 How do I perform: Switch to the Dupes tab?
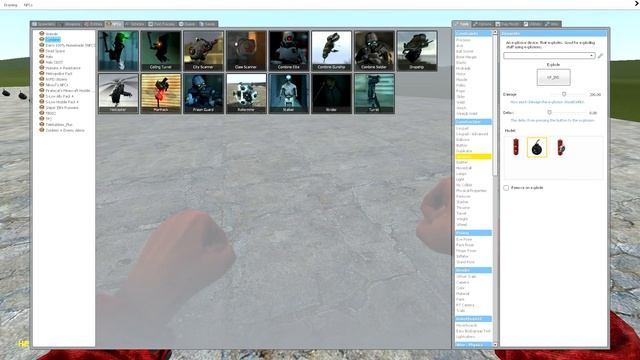coord(187,24)
